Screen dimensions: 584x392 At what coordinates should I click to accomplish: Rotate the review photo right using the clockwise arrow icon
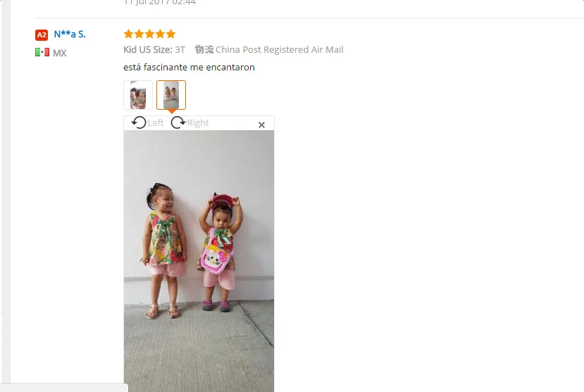click(x=178, y=122)
